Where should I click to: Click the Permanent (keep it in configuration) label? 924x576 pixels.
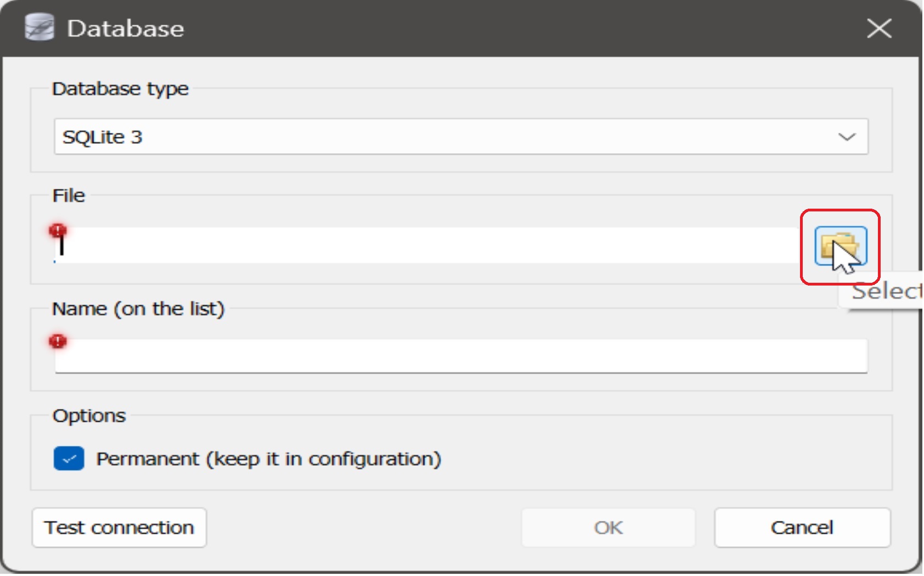269,459
